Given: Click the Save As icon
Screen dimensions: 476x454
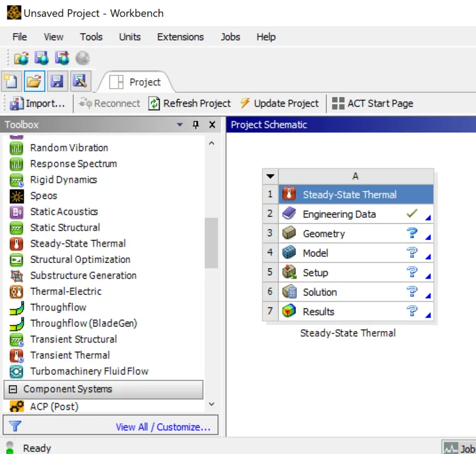Looking at the screenshot, I should pos(79,81).
